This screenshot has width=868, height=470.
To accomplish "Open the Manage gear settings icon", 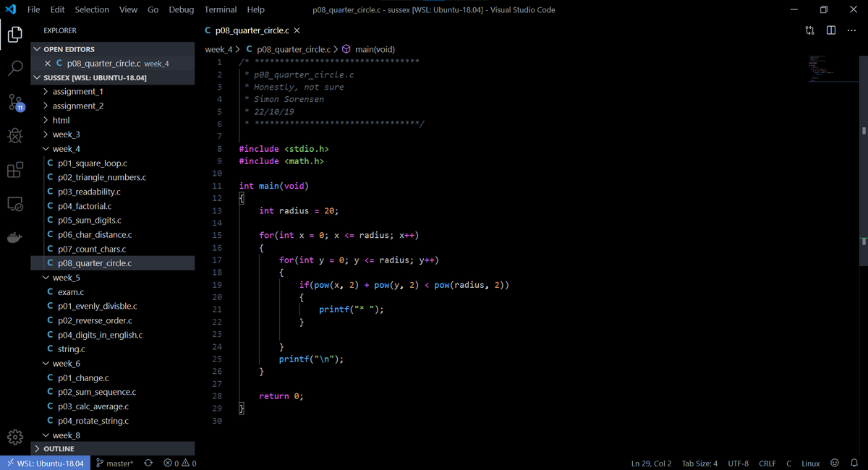I will pos(15,437).
